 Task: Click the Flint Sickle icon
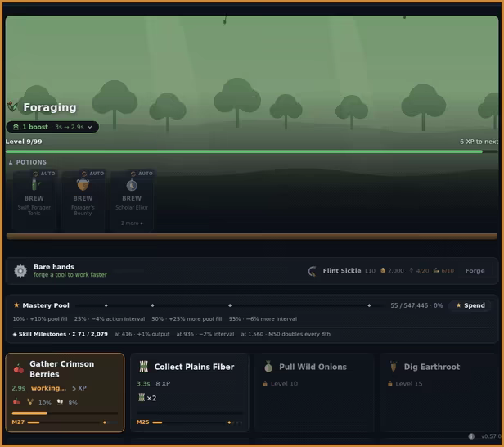pos(312,271)
